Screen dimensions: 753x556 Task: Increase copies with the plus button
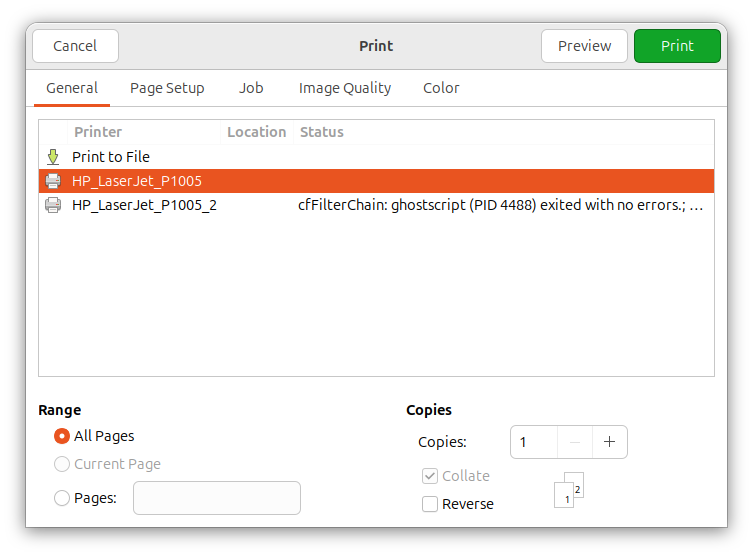click(x=609, y=442)
